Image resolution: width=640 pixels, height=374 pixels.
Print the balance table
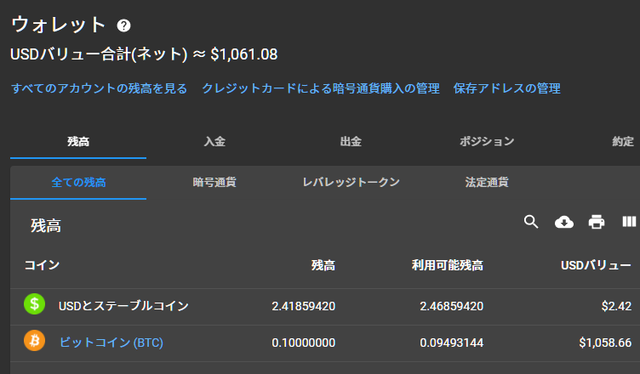coord(596,222)
